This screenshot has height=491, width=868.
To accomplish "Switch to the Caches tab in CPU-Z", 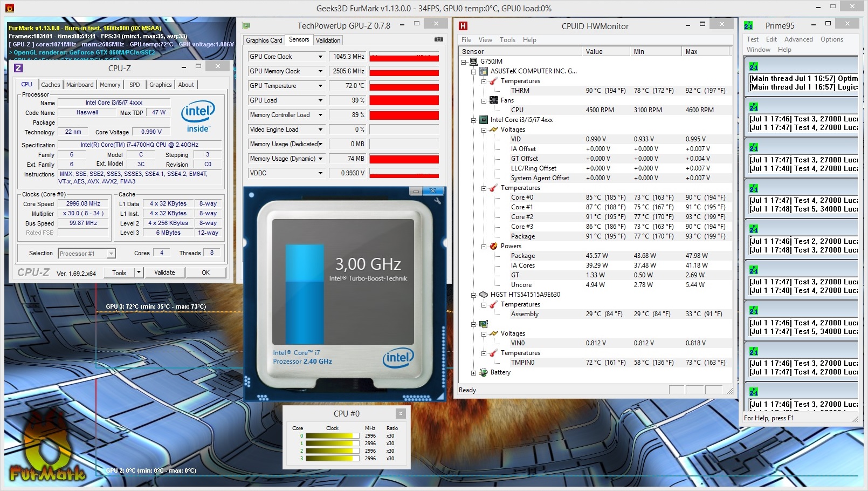I will coord(51,85).
